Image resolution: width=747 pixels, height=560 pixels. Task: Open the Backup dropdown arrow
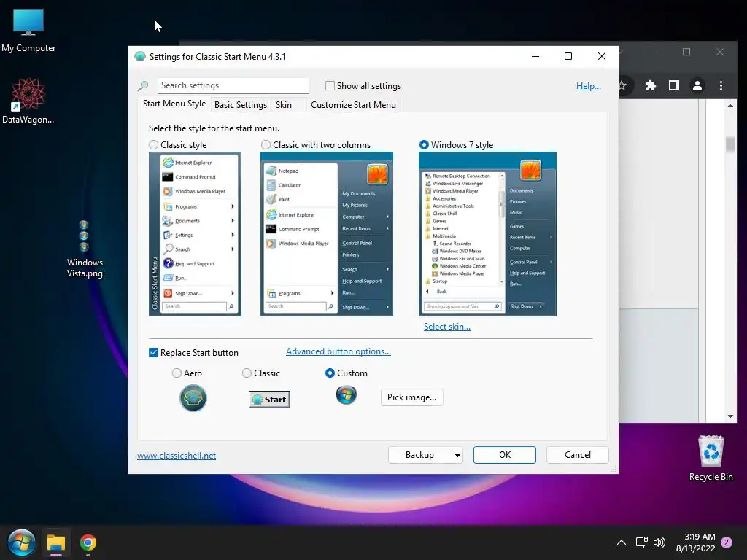(457, 455)
